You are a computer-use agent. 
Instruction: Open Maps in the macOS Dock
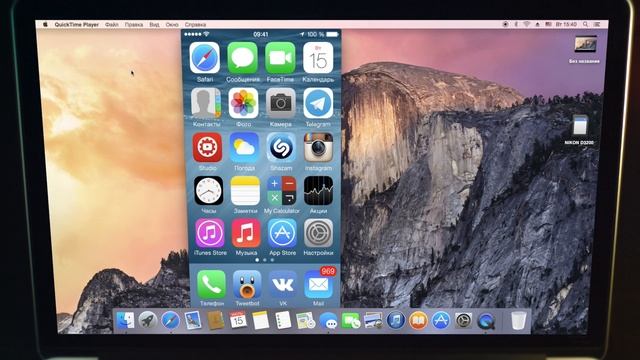pyautogui.click(x=305, y=320)
